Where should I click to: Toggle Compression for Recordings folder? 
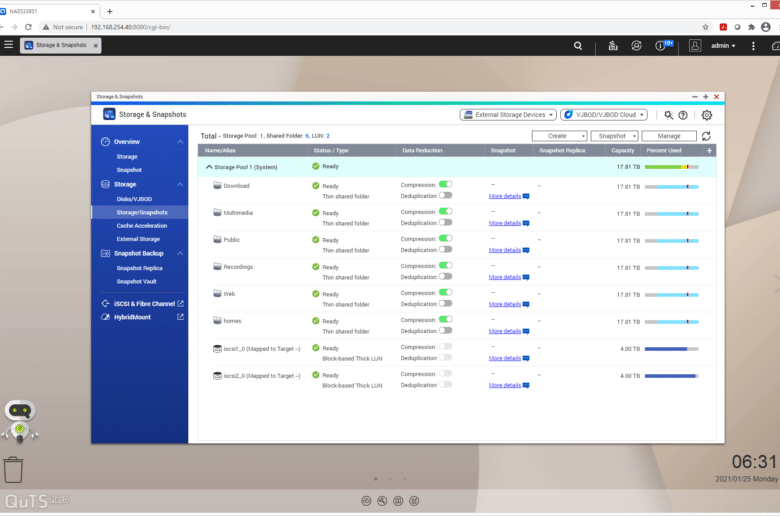pos(445,266)
